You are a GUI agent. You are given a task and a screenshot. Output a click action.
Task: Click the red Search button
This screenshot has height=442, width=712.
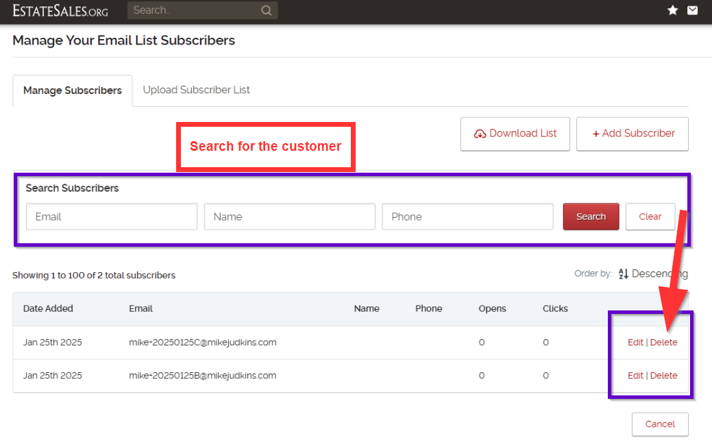click(591, 217)
